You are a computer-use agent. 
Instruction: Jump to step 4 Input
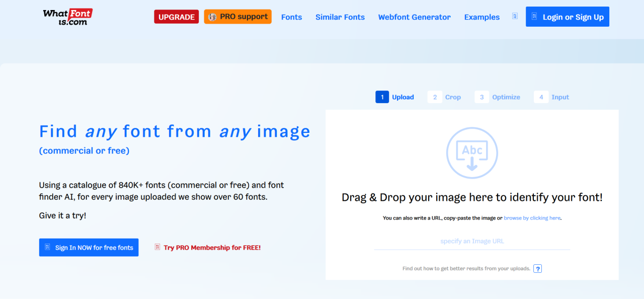[551, 97]
